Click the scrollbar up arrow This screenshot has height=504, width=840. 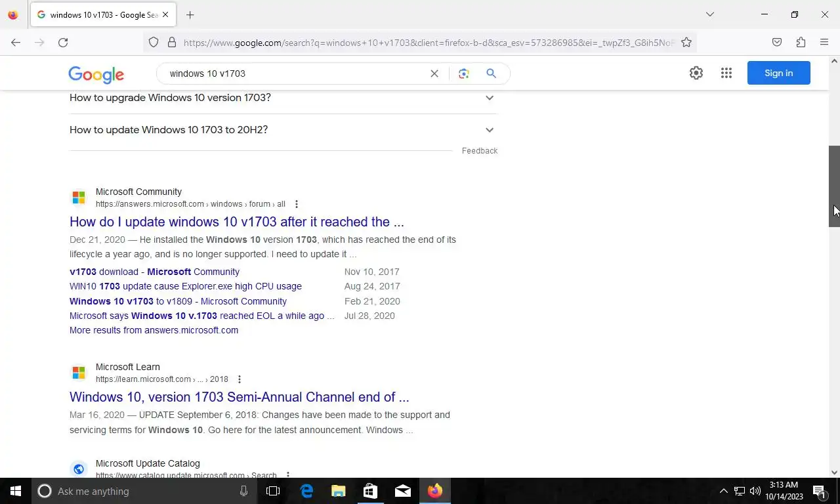coord(834,61)
